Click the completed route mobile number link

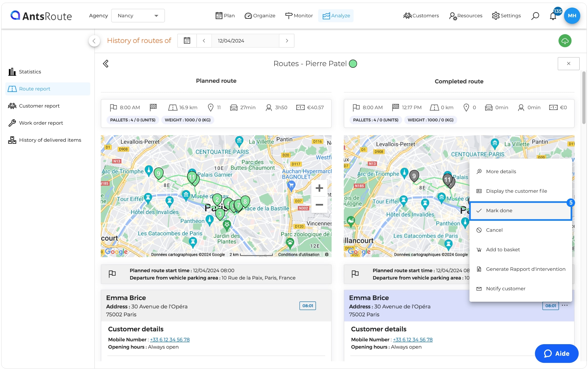click(x=413, y=340)
